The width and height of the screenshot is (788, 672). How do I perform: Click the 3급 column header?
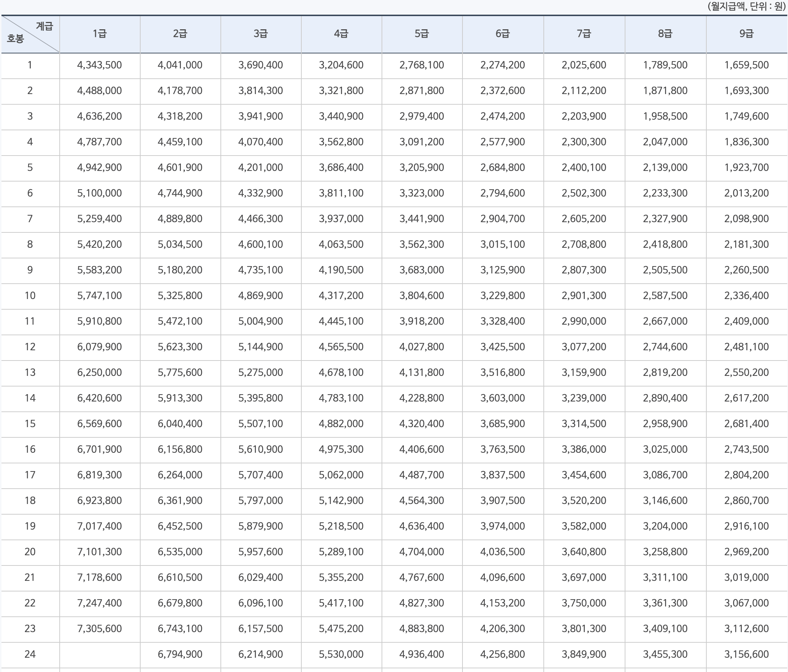[x=260, y=34]
